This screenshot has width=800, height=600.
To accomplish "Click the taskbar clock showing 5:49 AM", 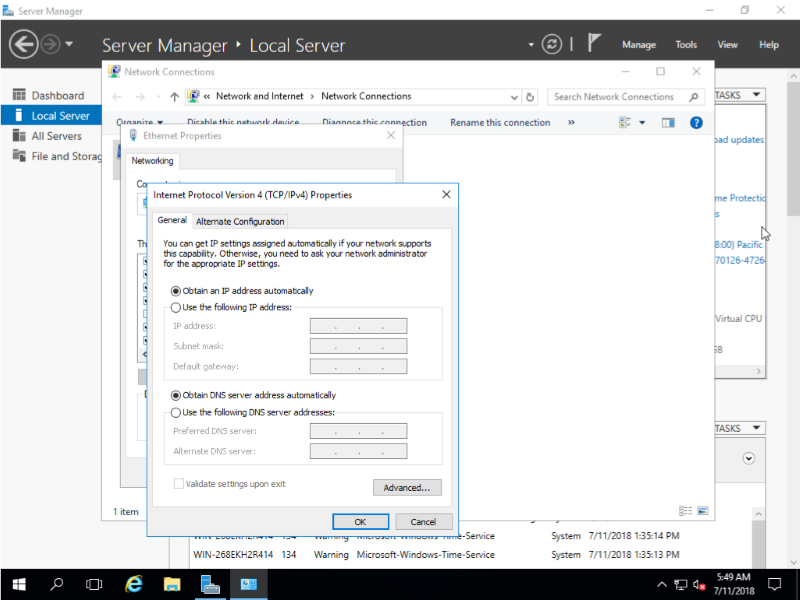I will click(x=733, y=584).
